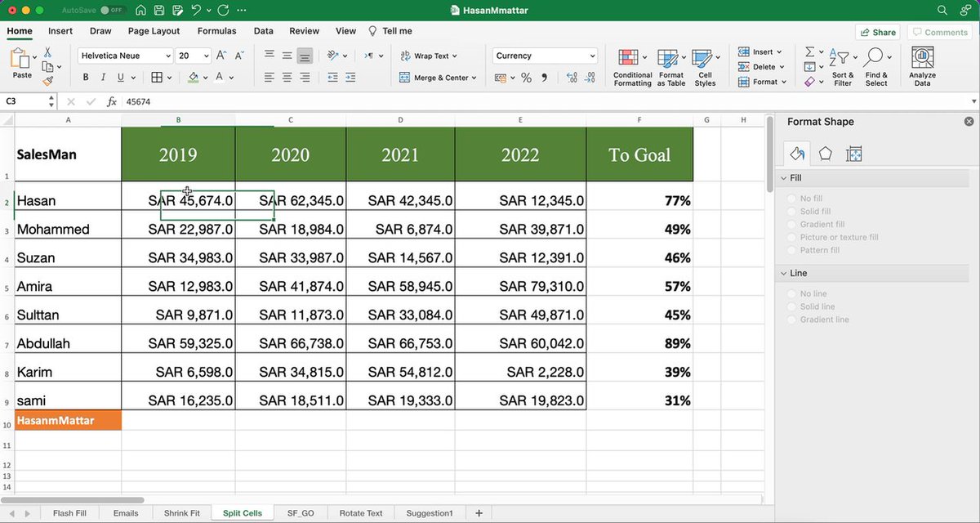Open the Page Layout ribbon tab
Image resolution: width=980 pixels, height=523 pixels.
click(154, 31)
